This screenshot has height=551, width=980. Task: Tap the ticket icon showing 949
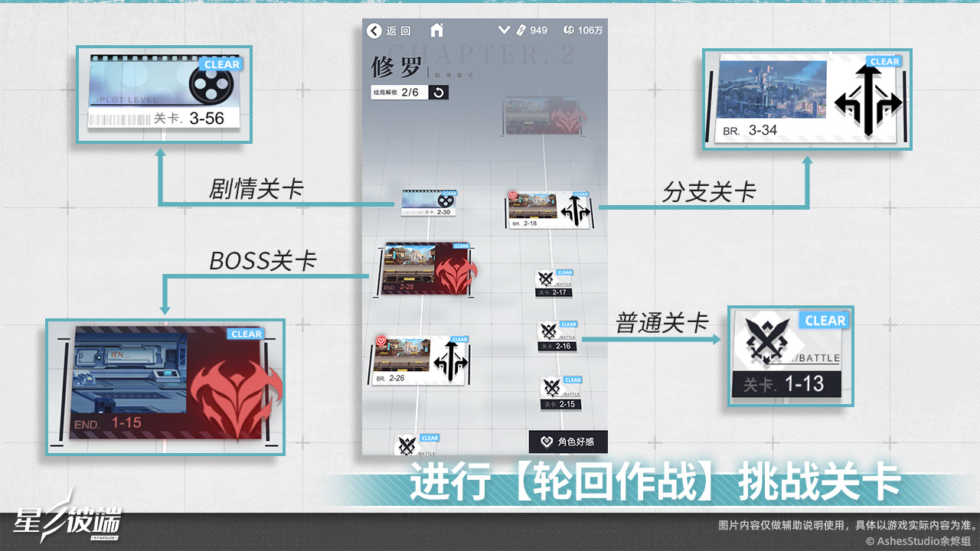click(x=520, y=31)
